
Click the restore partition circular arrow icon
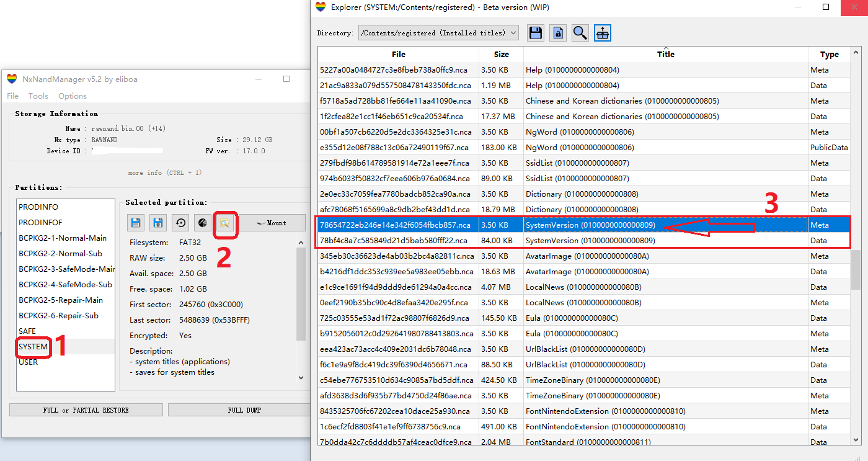pyautogui.click(x=180, y=223)
